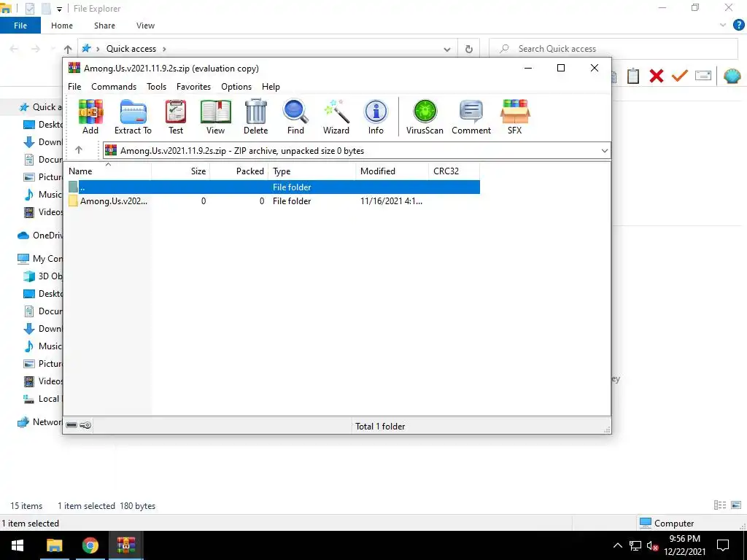Show archive Info
Image resolution: width=747 pixels, height=560 pixels.
pyautogui.click(x=376, y=117)
